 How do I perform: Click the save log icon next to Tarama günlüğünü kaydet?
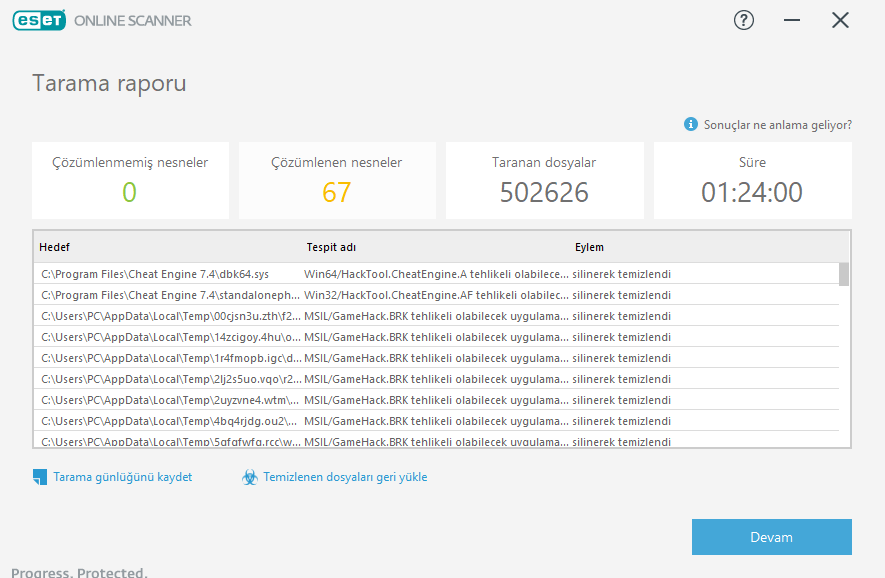click(40, 477)
